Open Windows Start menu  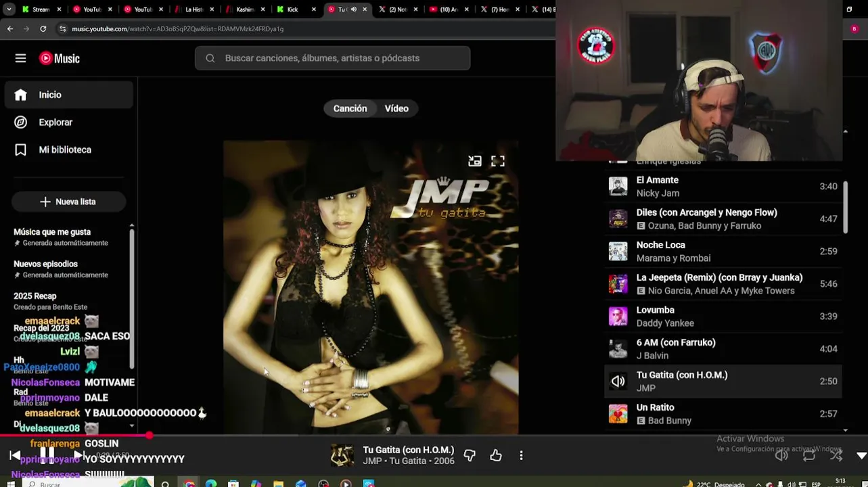(9, 484)
